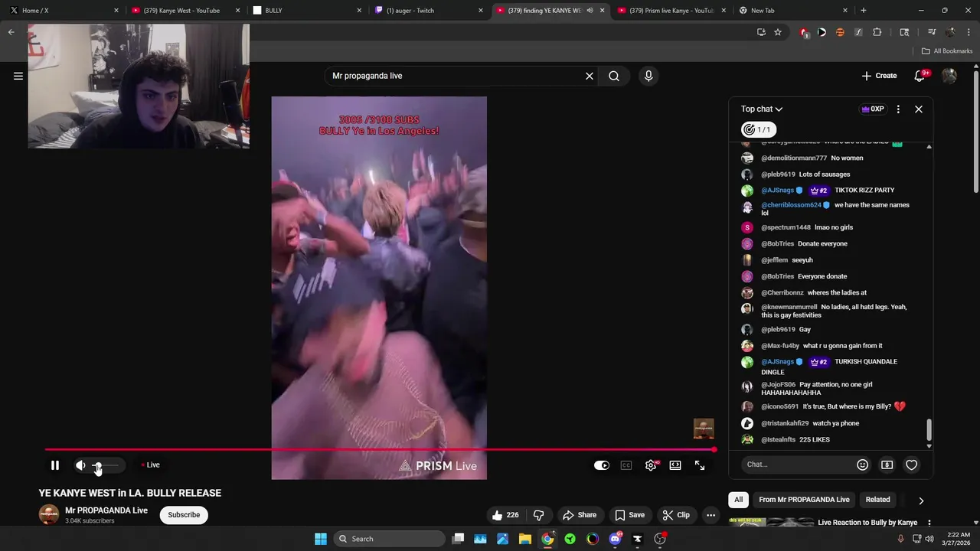Click the Create button
This screenshot has width=980, height=551.
click(879, 76)
